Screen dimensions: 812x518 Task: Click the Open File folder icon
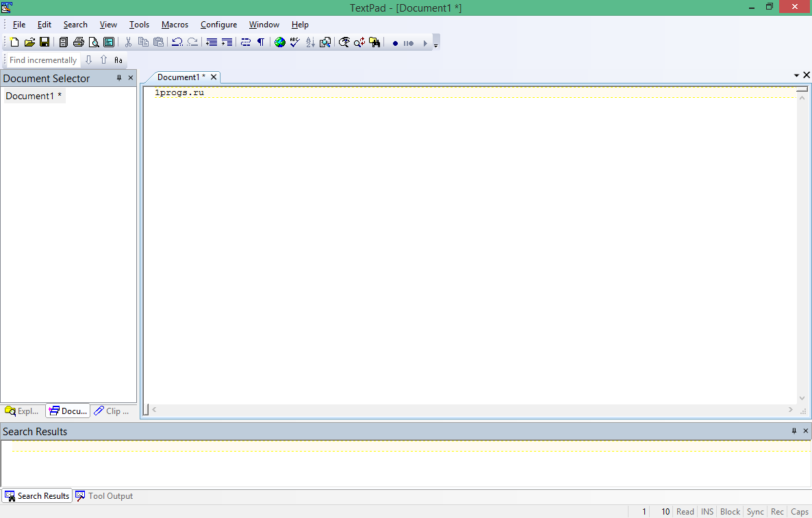pyautogui.click(x=29, y=42)
